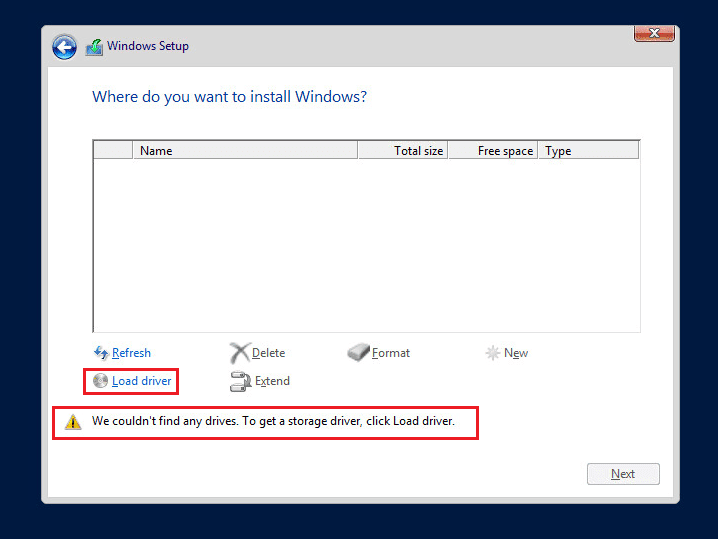718x539 pixels.
Task: Sort by the Name column header
Action: pos(245,151)
